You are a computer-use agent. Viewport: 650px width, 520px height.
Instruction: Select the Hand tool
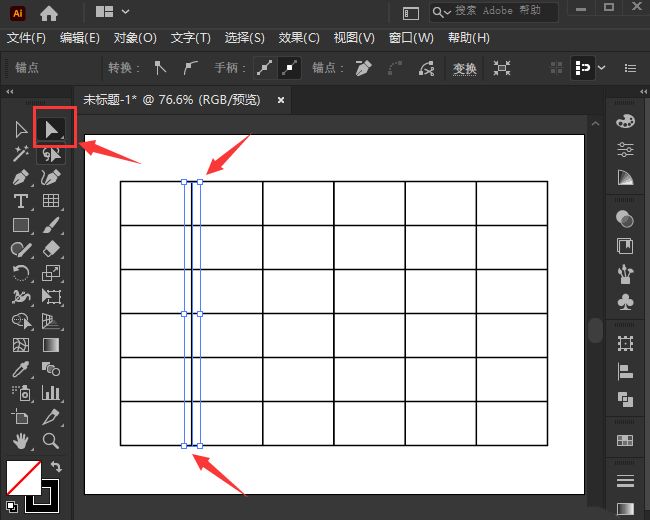pyautogui.click(x=20, y=440)
